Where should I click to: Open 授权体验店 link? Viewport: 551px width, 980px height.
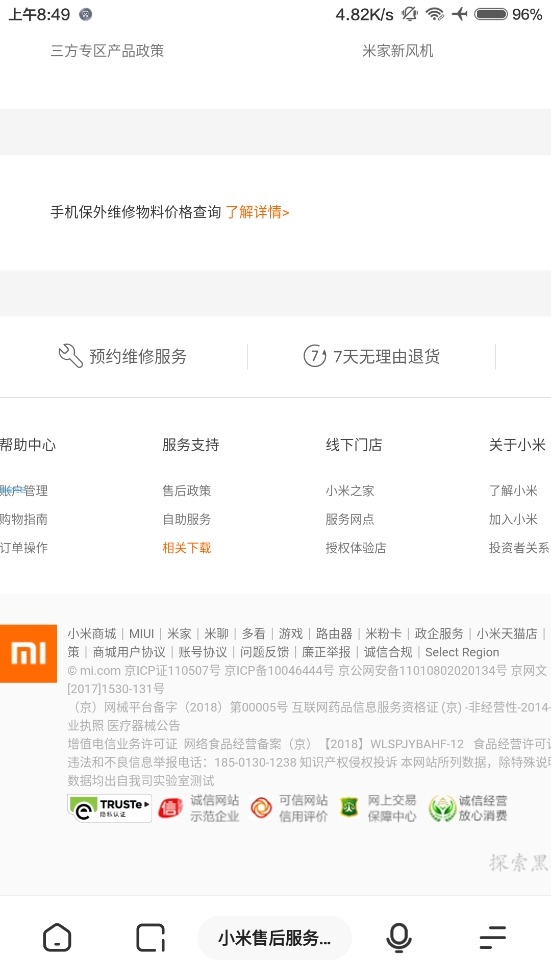(356, 548)
